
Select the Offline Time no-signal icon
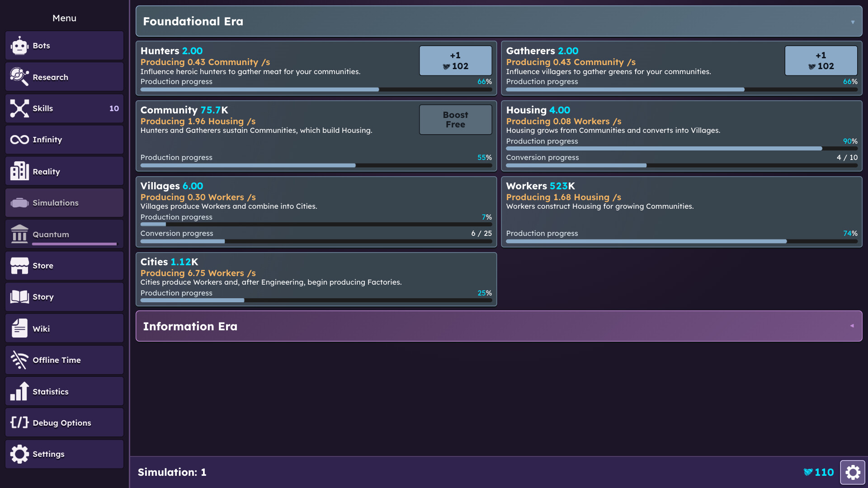pyautogui.click(x=19, y=360)
